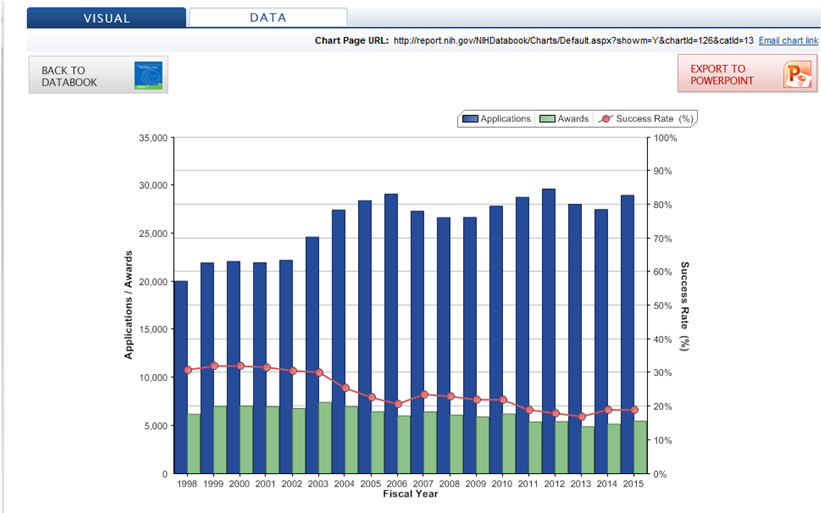Image resolution: width=821 pixels, height=513 pixels.
Task: Click the Fiscal Year axis title
Action: pyautogui.click(x=411, y=492)
